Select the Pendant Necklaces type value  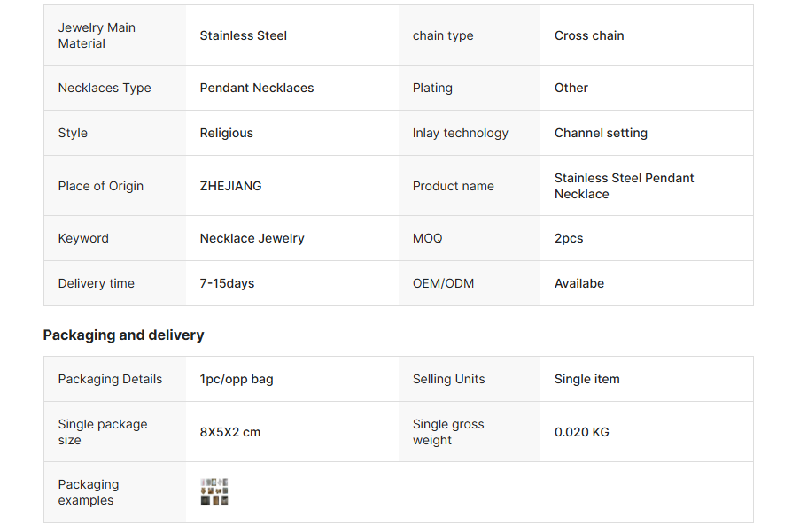(256, 88)
